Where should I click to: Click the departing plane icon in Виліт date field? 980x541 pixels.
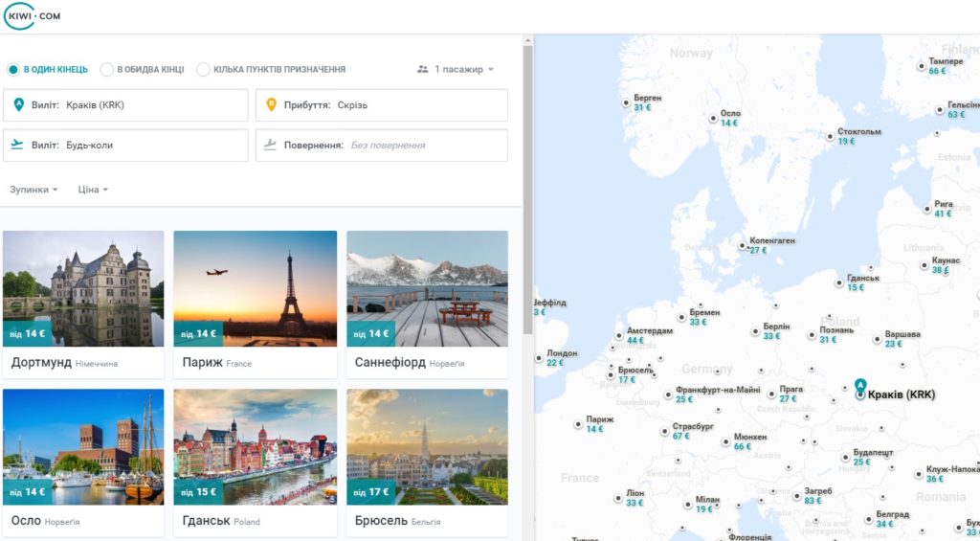[x=17, y=145]
